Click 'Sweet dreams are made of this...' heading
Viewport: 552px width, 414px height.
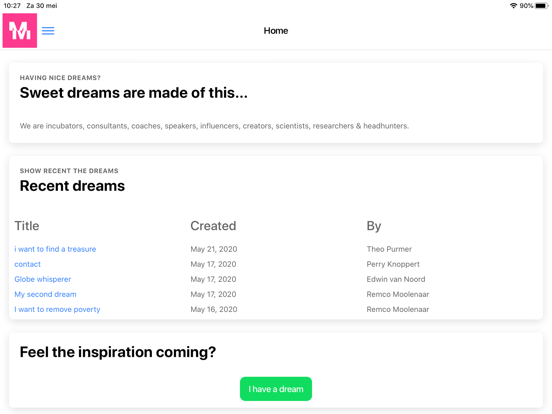click(134, 93)
